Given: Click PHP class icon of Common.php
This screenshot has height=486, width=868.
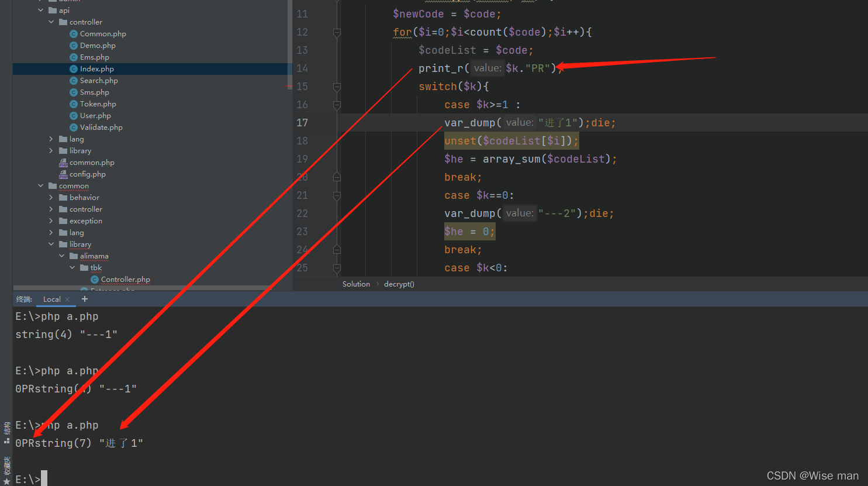Looking at the screenshot, I should point(74,34).
